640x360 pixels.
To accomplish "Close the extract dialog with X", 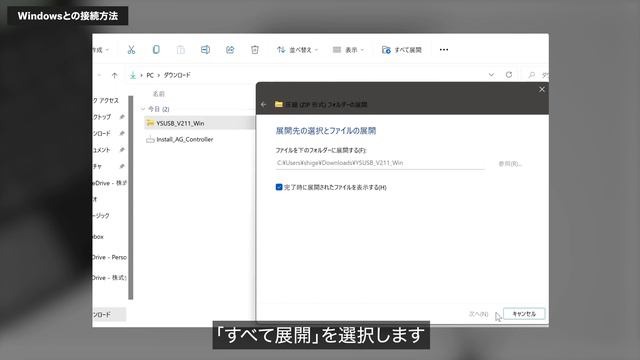I will click(x=542, y=89).
